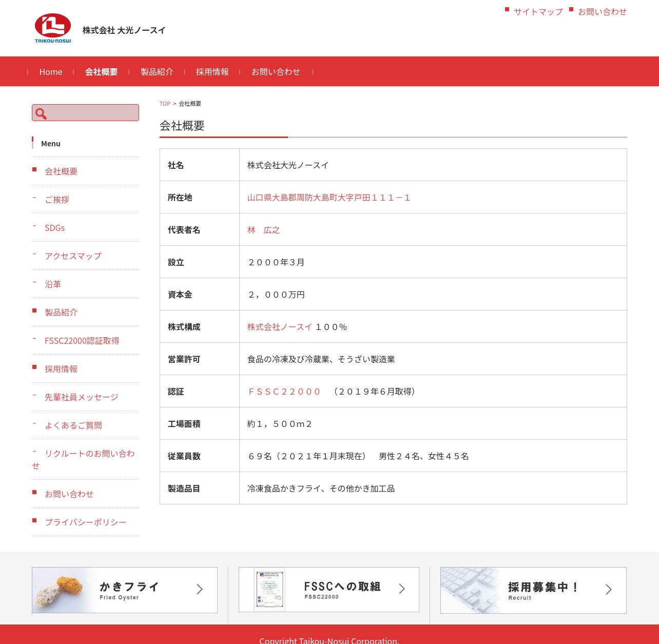Click the 採用募集中！ banner title text
This screenshot has width=659, height=644.
[544, 587]
